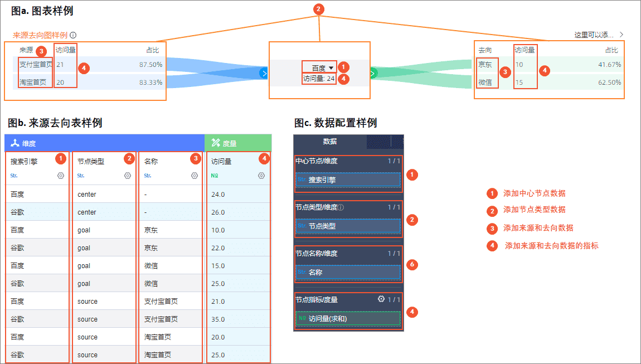Open the gear settings of 搜索引擎 column
Viewport: 641px width, 364px height.
pyautogui.click(x=61, y=176)
